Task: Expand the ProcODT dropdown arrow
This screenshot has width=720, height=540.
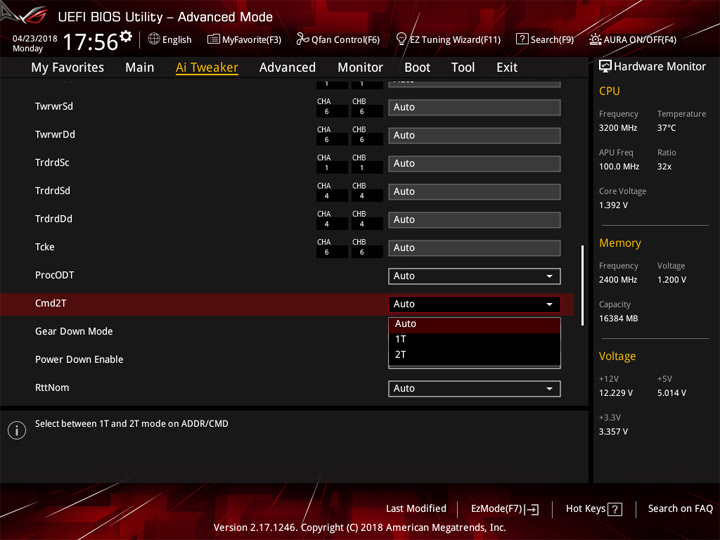Action: click(x=549, y=276)
